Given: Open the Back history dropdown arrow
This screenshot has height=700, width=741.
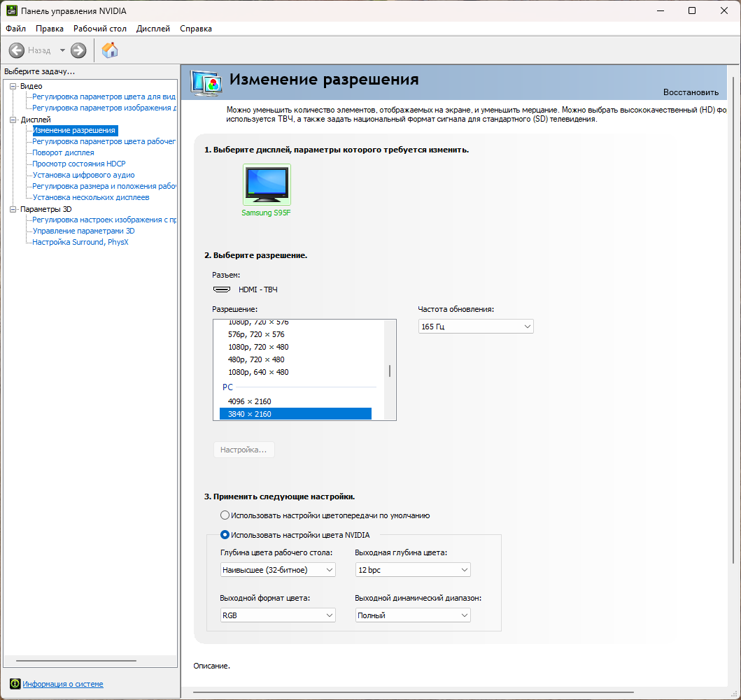Looking at the screenshot, I should click(62, 50).
